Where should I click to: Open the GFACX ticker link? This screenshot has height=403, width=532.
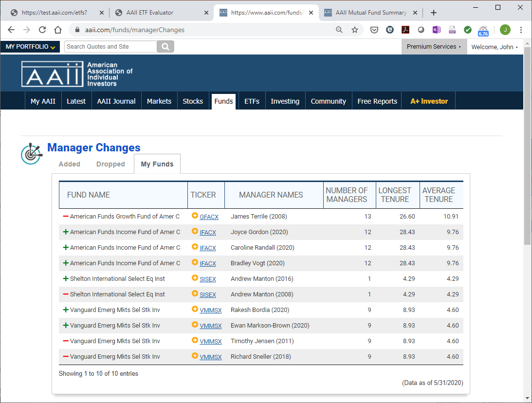point(209,217)
